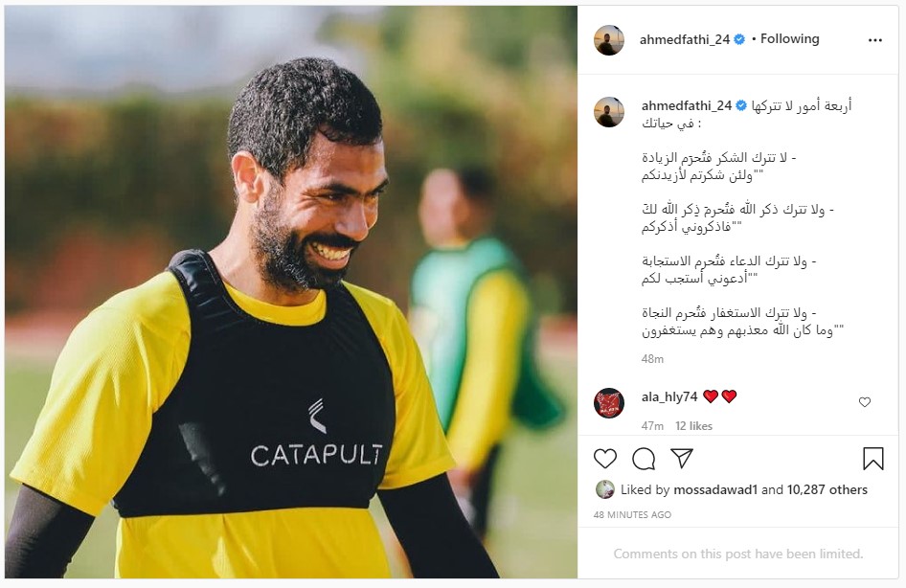
Task: Visit the ala_hly74 commenter profile
Action: 669,396
